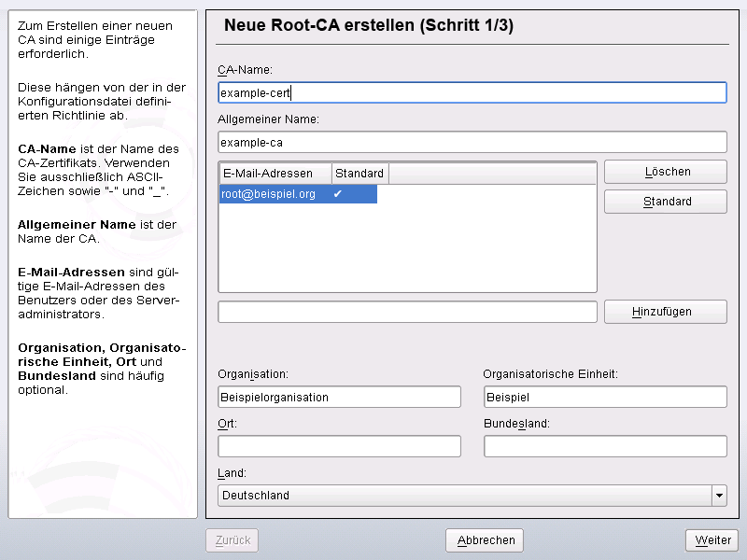Click the CA-Name help paragraph
The image size is (747, 560).
pyautogui.click(x=99, y=170)
